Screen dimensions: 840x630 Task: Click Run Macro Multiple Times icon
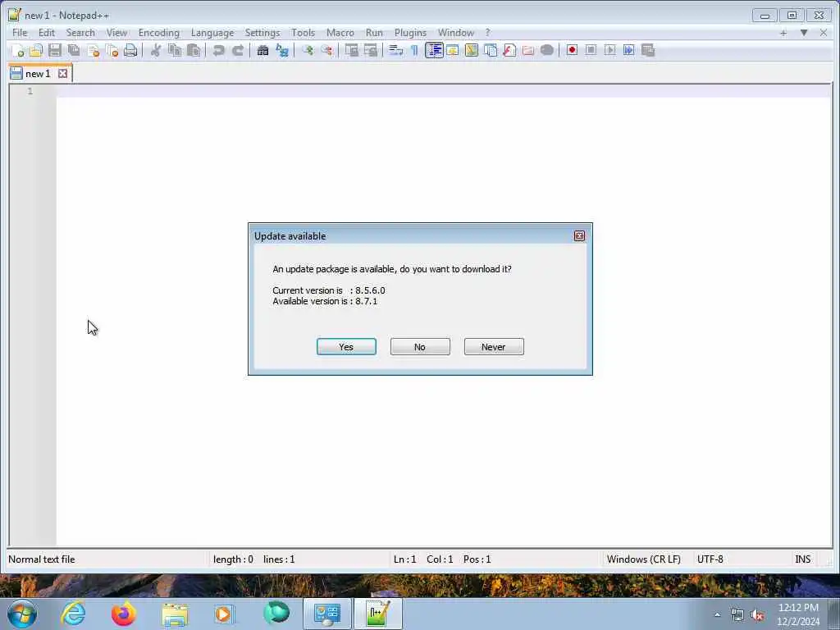pyautogui.click(x=629, y=50)
